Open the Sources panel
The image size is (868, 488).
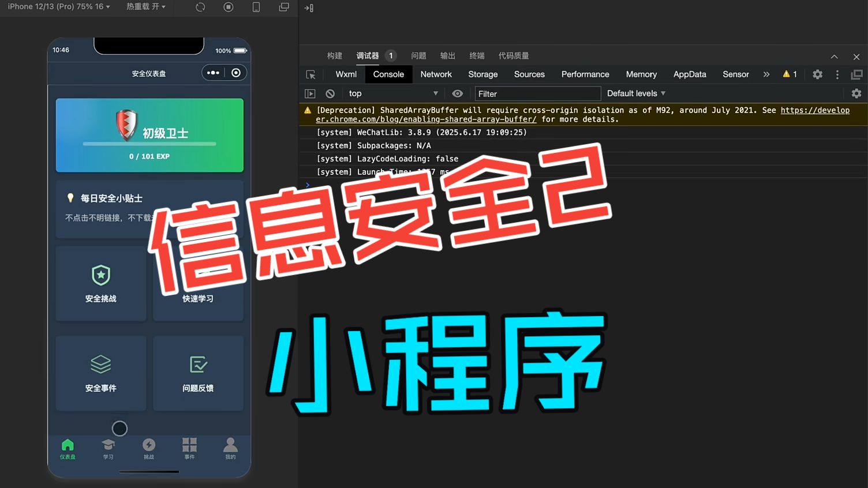tap(529, 74)
